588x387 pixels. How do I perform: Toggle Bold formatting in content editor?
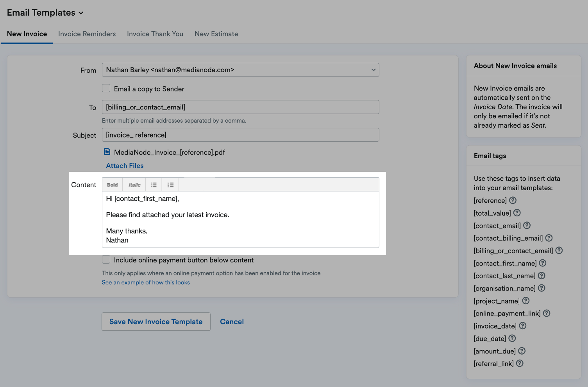113,185
